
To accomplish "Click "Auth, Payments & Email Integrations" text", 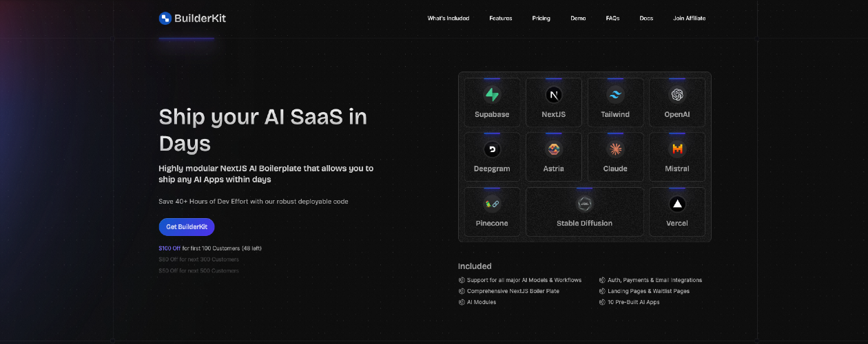I will 655,280.
